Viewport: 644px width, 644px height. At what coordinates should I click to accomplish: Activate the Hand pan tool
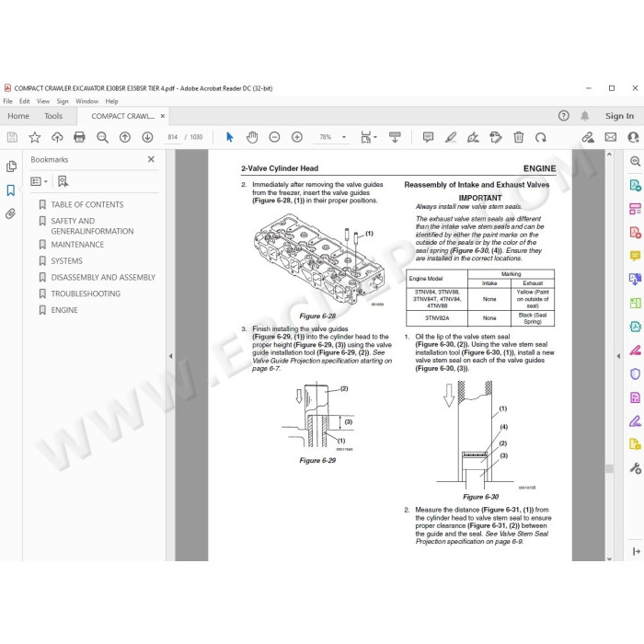point(252,137)
